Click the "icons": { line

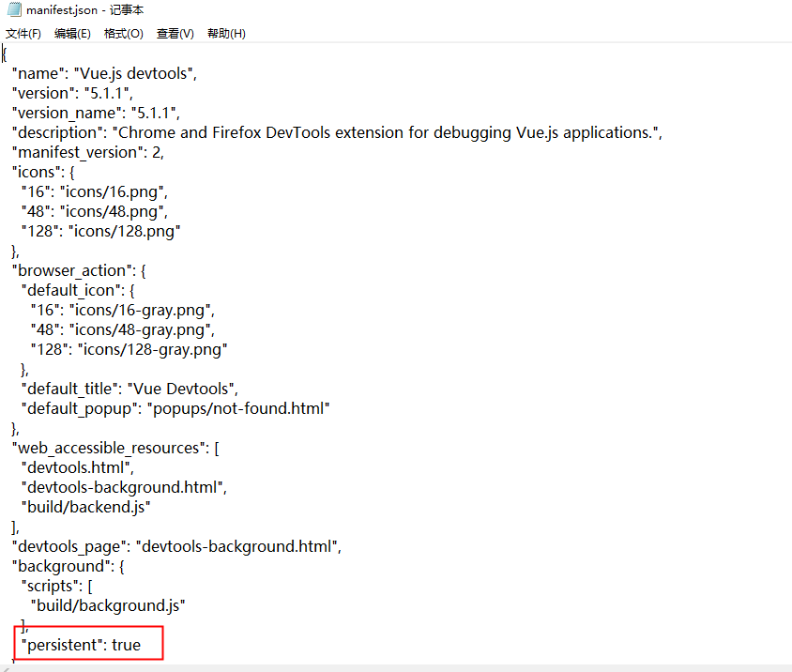click(43, 173)
